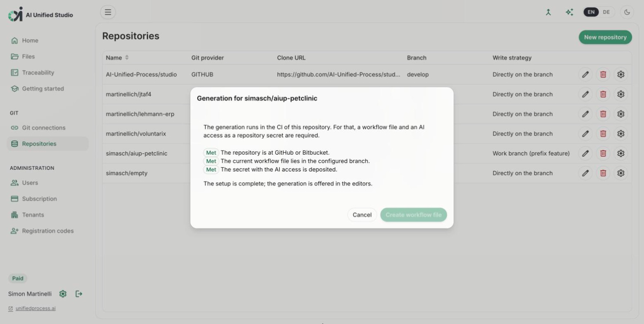Image resolution: width=644 pixels, height=324 pixels.
Task: Click the Paid subscription badge
Action: (x=18, y=278)
